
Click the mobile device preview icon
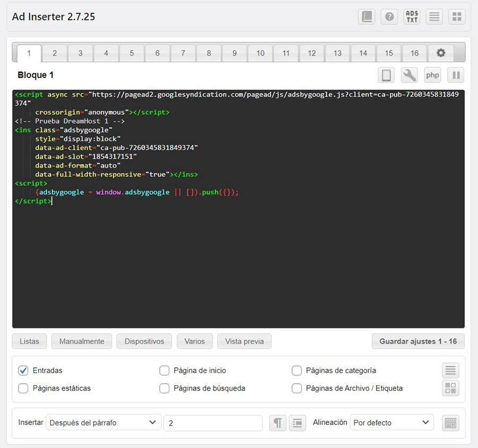[x=387, y=75]
